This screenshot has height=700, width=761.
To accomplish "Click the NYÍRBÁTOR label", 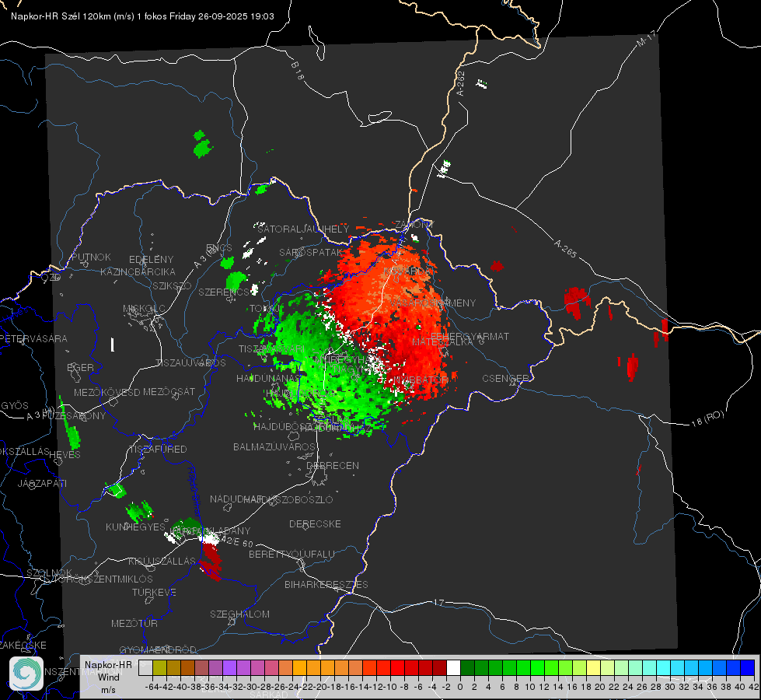I will (x=421, y=380).
